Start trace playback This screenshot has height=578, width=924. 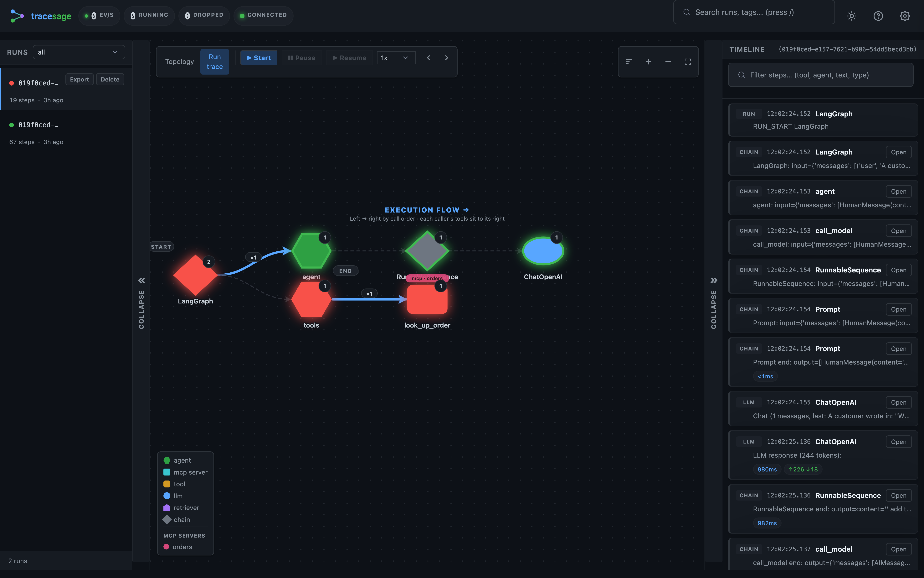(x=259, y=58)
